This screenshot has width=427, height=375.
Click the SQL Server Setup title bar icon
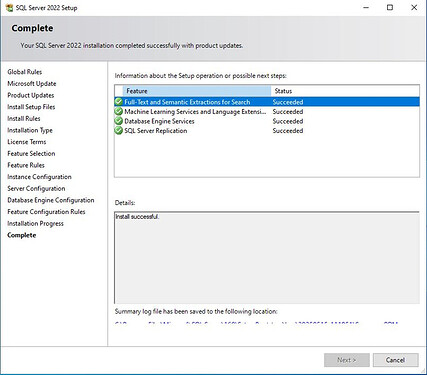(9, 8)
